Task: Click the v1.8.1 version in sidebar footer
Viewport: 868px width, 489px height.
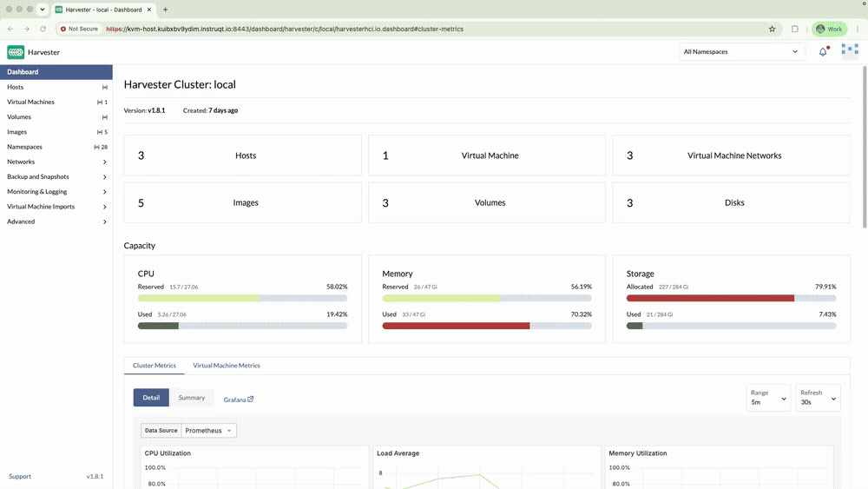Action: 95,476
